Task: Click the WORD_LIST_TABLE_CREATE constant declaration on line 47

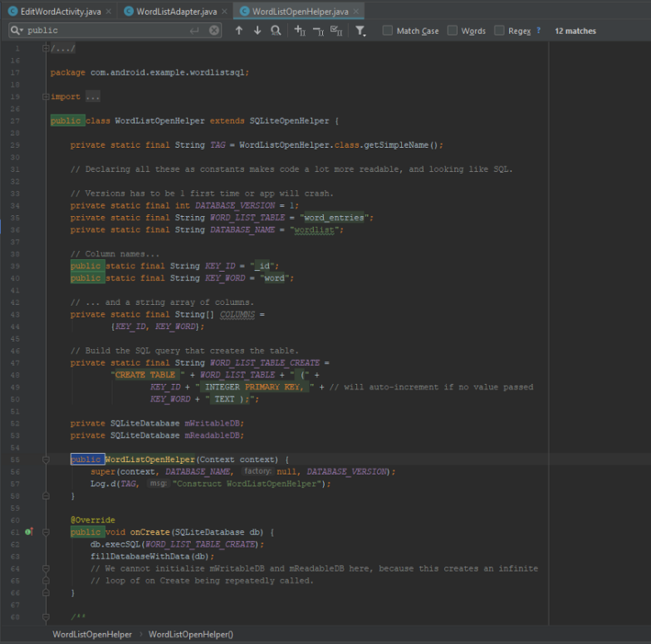Action: 265,362
